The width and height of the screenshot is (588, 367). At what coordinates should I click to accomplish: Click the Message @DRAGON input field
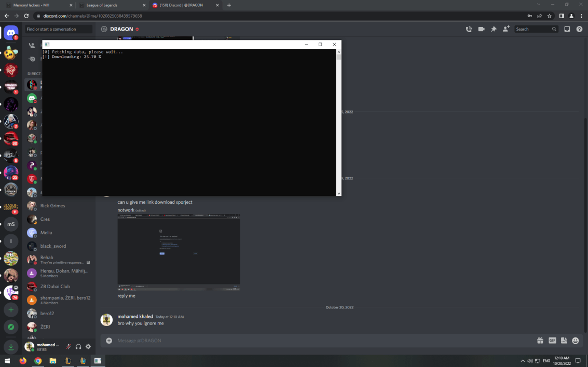tap(322, 341)
